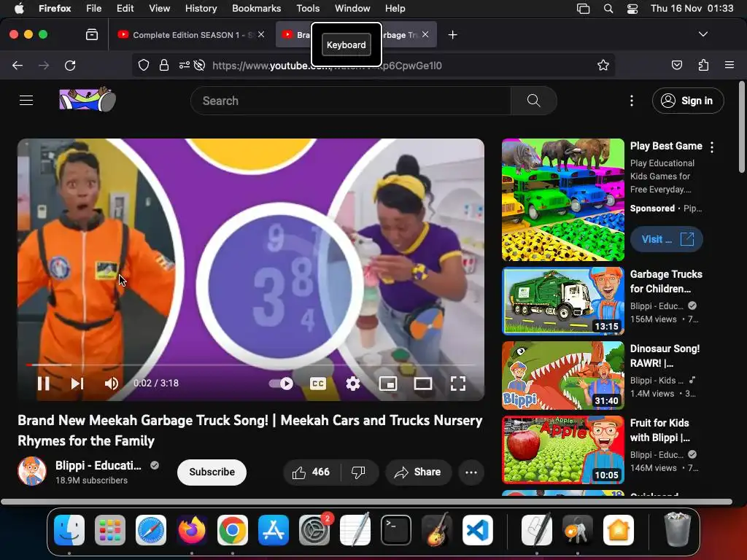The width and height of the screenshot is (747, 560).
Task: Go to YouTube home via logo
Action: 88,99
